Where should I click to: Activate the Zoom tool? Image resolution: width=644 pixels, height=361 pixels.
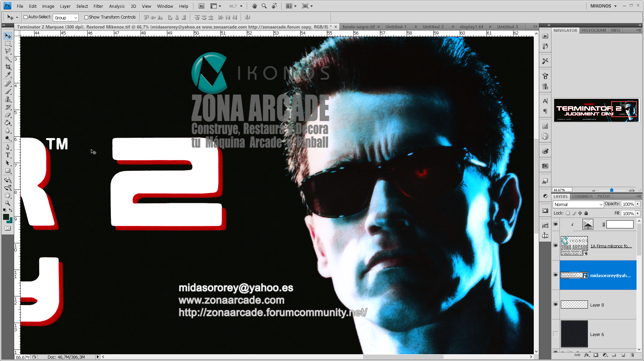click(8, 203)
